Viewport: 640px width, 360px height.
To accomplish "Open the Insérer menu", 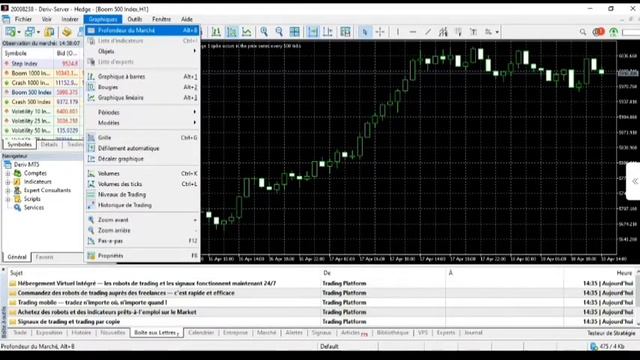I will [70, 19].
